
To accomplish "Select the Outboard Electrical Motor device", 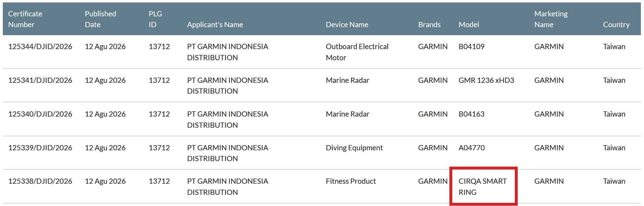I will tap(357, 52).
